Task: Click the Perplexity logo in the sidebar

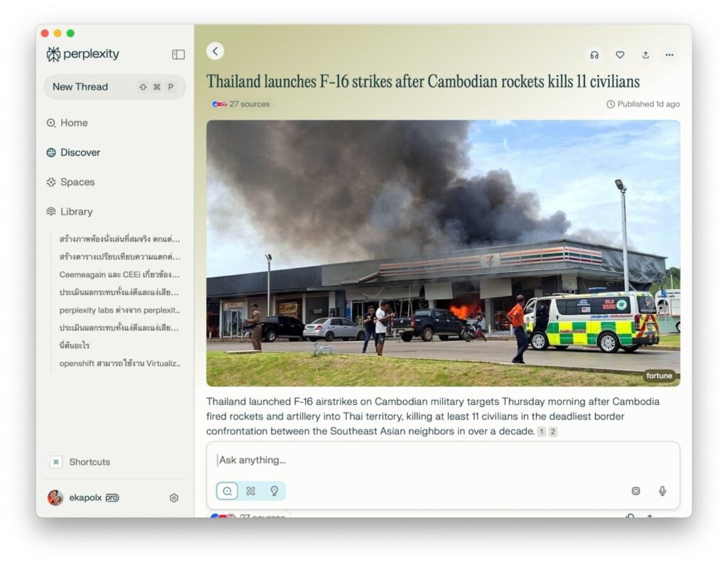Action: coord(82,54)
